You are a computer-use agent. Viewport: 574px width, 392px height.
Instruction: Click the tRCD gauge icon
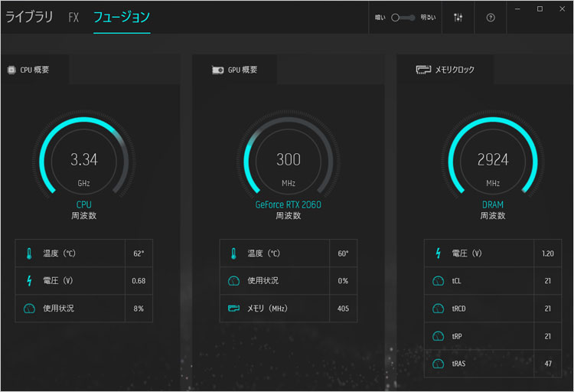point(439,309)
